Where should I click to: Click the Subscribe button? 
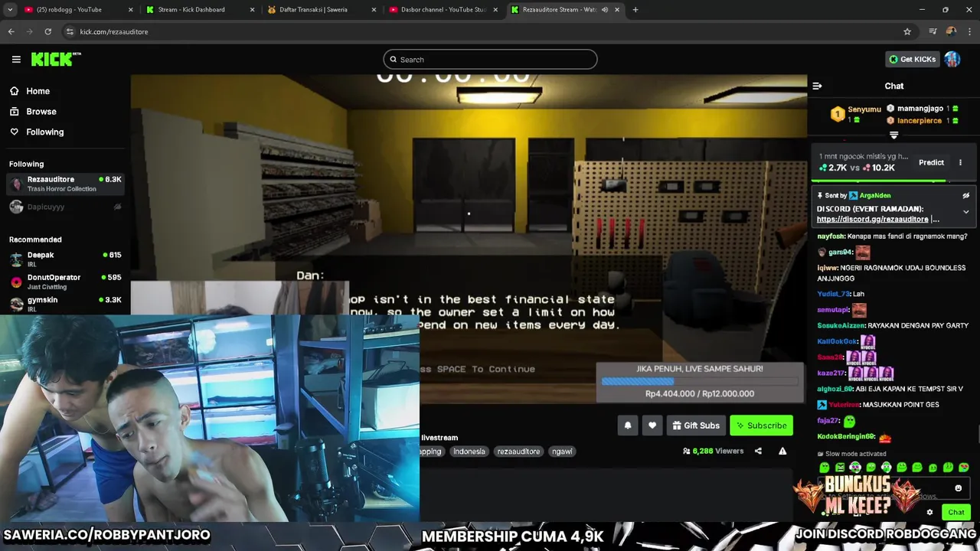(761, 425)
